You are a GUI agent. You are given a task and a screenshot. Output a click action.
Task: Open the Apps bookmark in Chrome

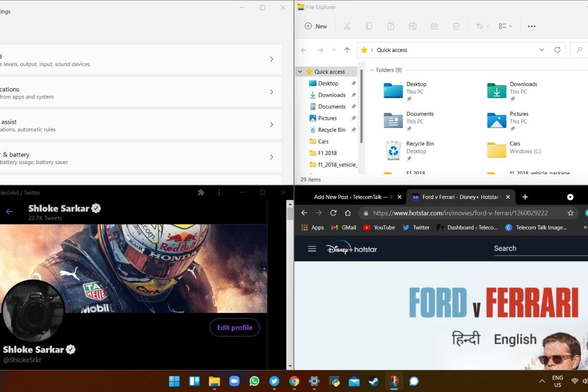point(312,227)
